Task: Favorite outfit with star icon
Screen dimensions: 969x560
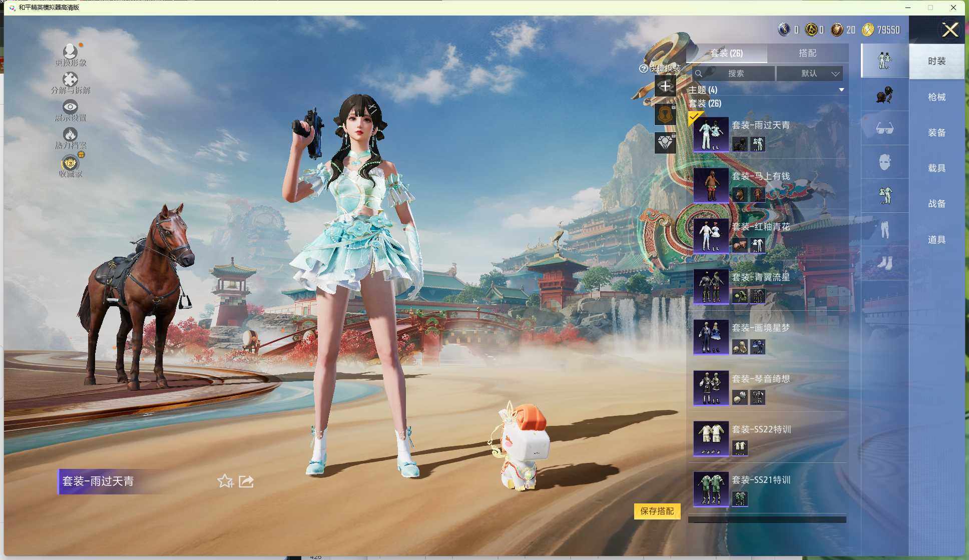Action: (225, 481)
